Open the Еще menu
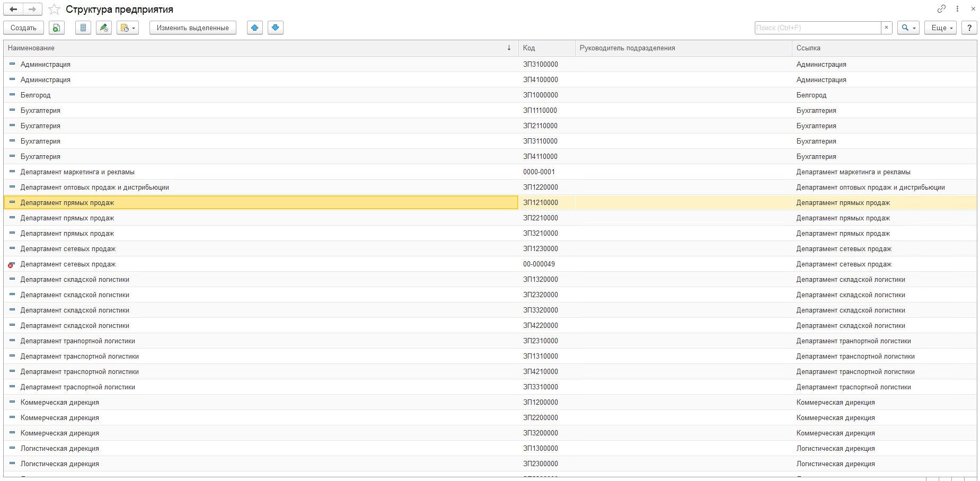Image resolution: width=980 pixels, height=481 pixels. coord(940,28)
